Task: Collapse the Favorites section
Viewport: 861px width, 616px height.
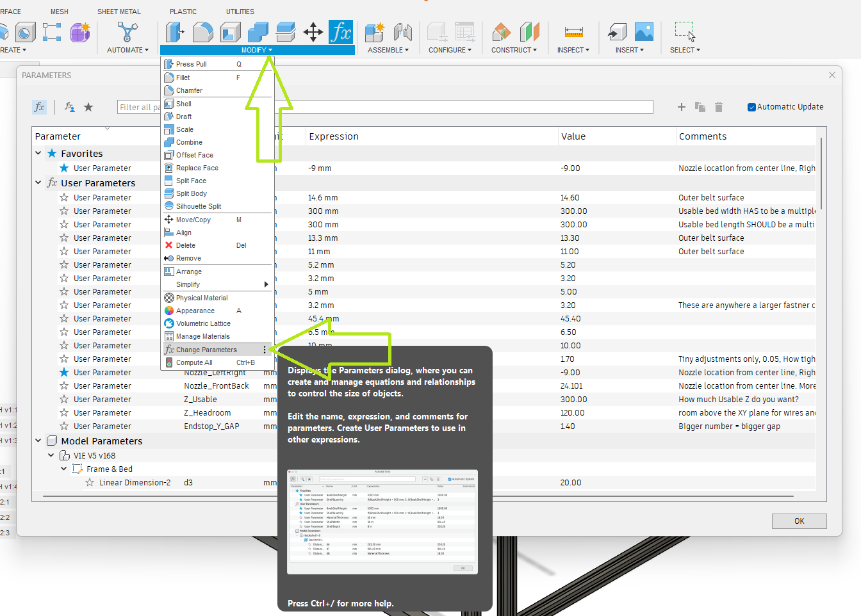Action: (x=38, y=153)
